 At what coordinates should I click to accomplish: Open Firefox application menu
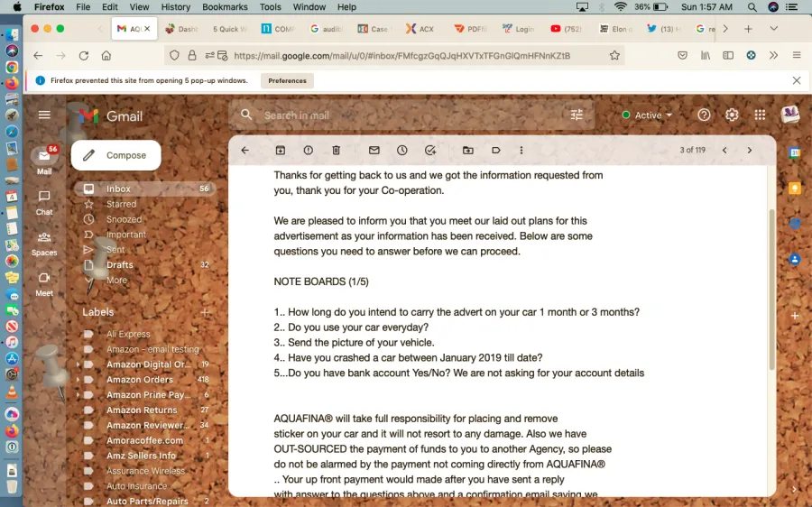click(797, 55)
